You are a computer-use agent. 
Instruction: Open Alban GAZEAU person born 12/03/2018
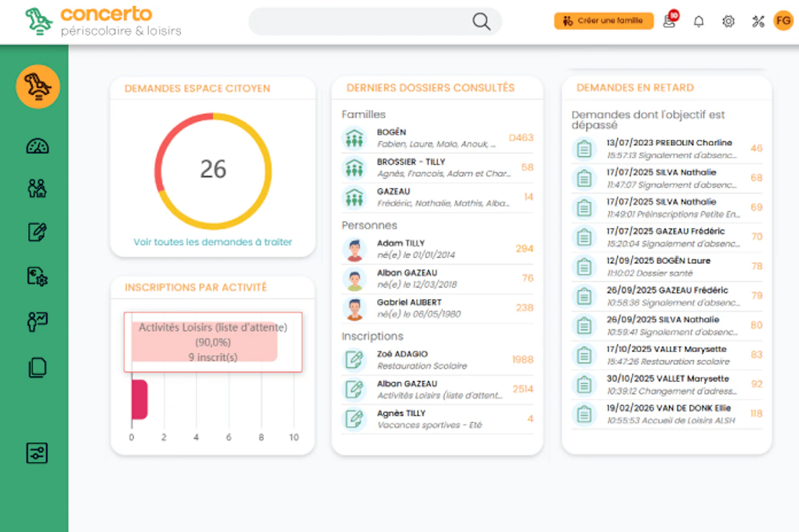(x=438, y=279)
